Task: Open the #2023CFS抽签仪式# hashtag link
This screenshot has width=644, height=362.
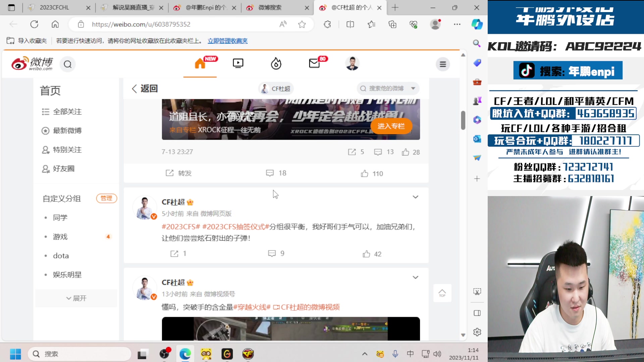Action: pos(235,227)
